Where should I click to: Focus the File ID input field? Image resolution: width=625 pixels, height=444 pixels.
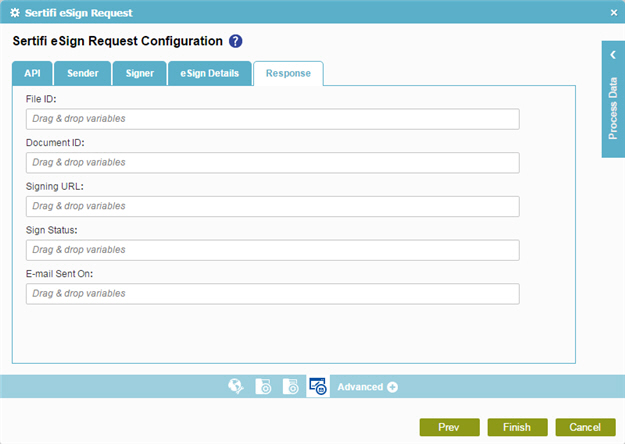[273, 119]
